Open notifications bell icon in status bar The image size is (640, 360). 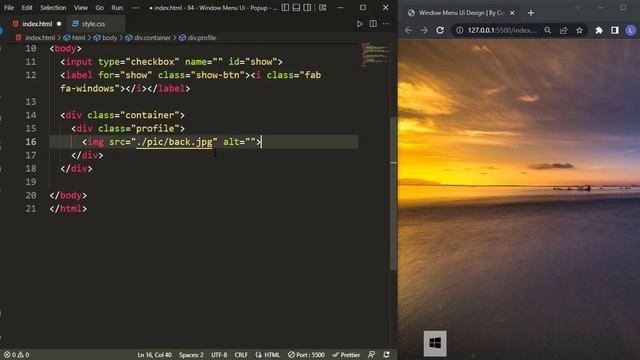click(x=387, y=355)
